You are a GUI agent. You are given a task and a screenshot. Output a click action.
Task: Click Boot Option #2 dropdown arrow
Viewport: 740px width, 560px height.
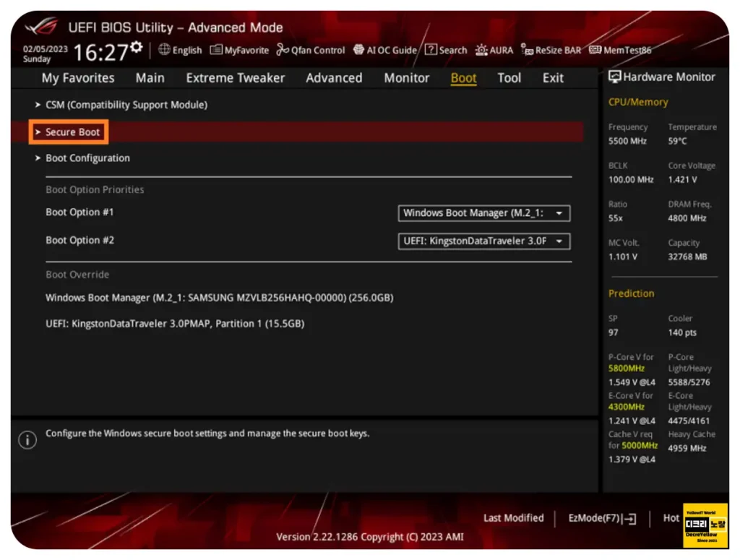(x=559, y=241)
